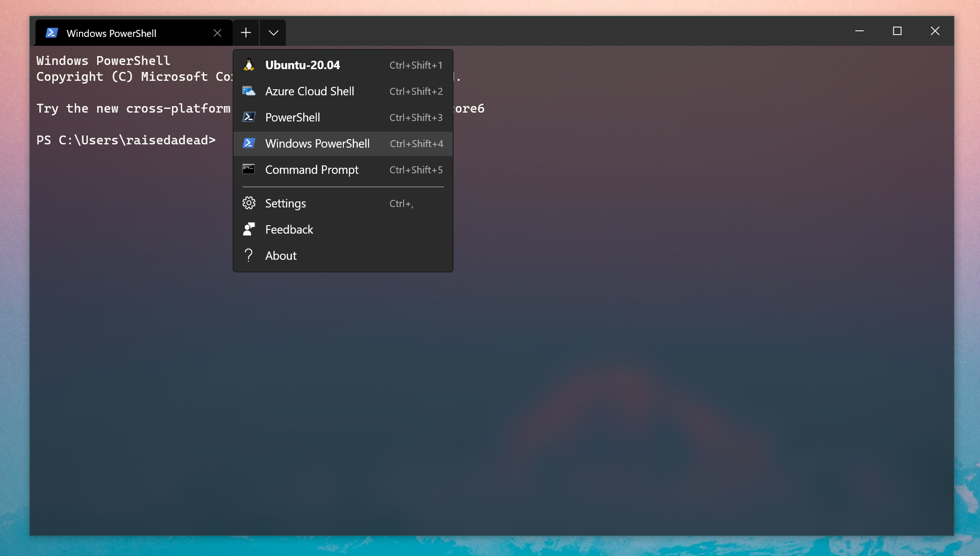
Task: Click the Ubuntu-20.04 penguin icon
Action: [x=249, y=65]
